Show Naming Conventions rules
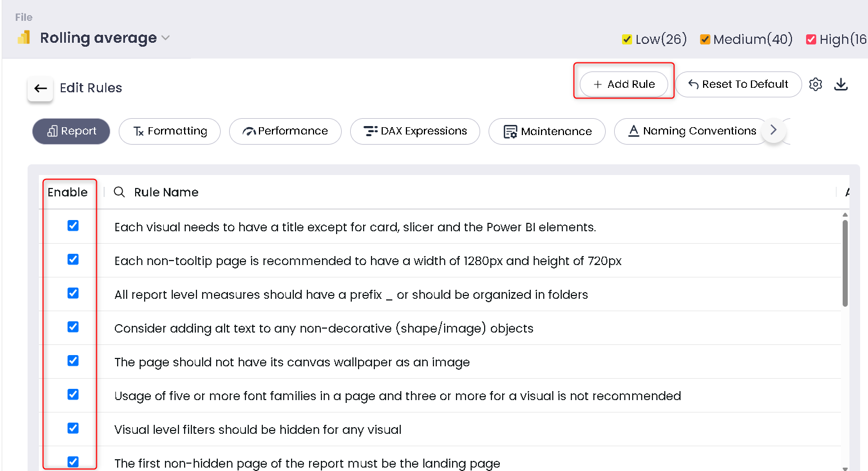 click(691, 131)
